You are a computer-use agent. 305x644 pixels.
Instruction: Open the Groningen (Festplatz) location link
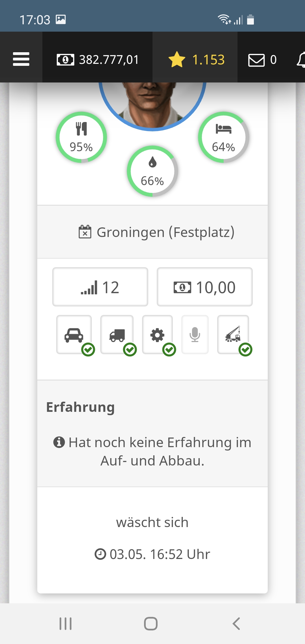(157, 232)
